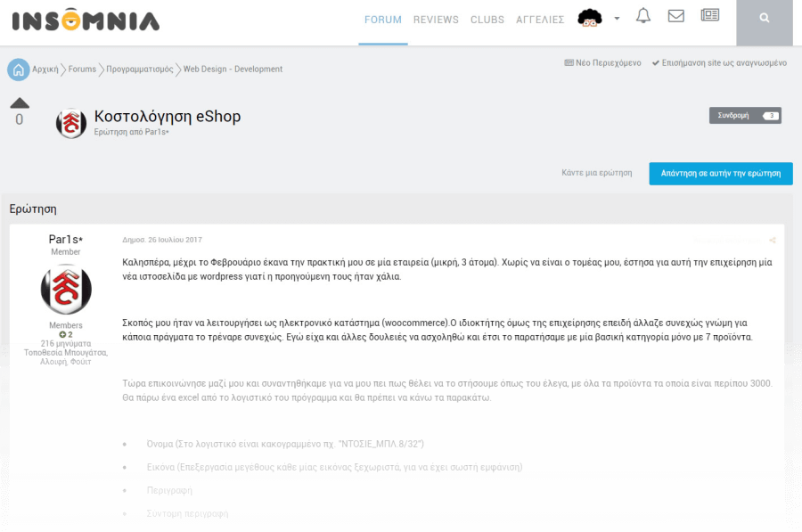Toggle the Συνδρομή follow button

(x=745, y=116)
